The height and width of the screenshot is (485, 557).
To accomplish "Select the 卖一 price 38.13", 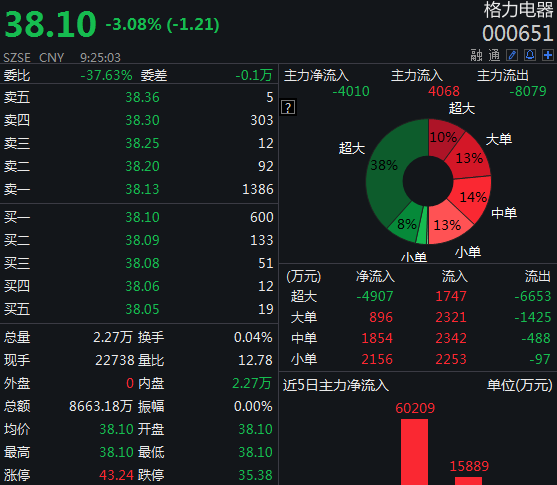I will [x=142, y=189].
